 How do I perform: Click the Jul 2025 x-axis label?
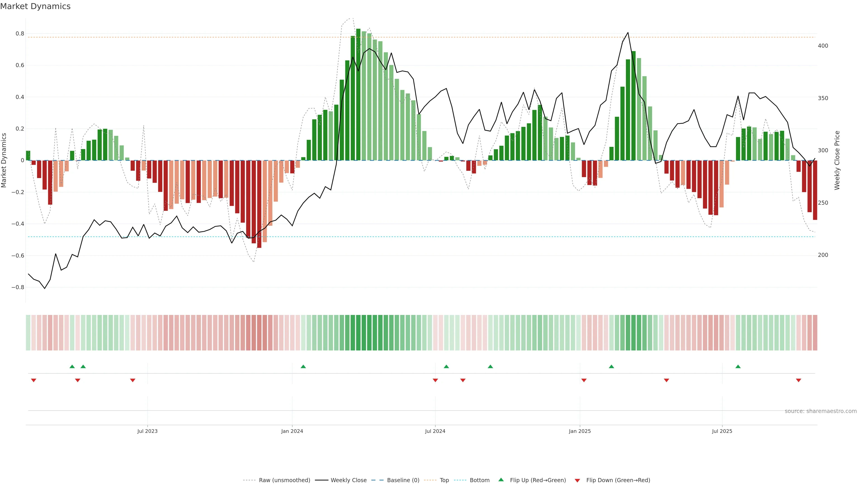tap(722, 431)
